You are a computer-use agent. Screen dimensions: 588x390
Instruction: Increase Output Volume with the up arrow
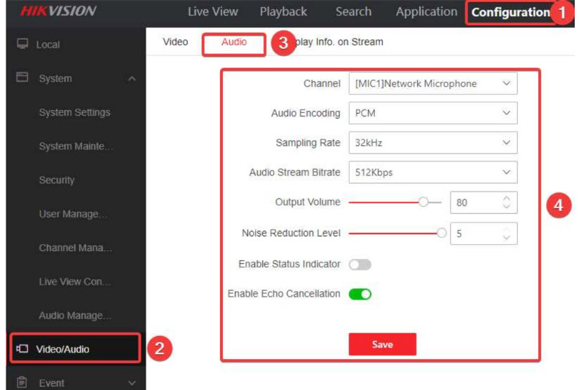(507, 198)
